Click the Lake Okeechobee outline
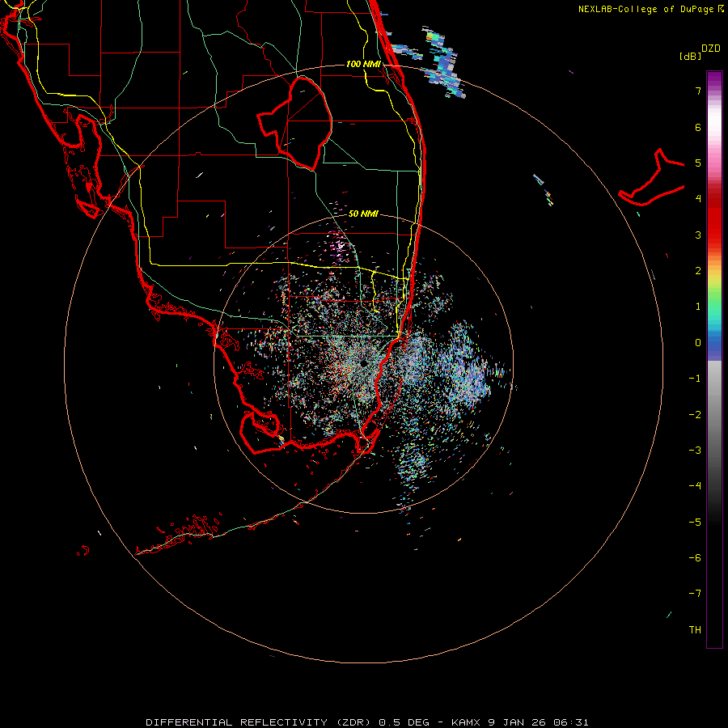Viewport: 728px width, 728px height. coord(294,123)
